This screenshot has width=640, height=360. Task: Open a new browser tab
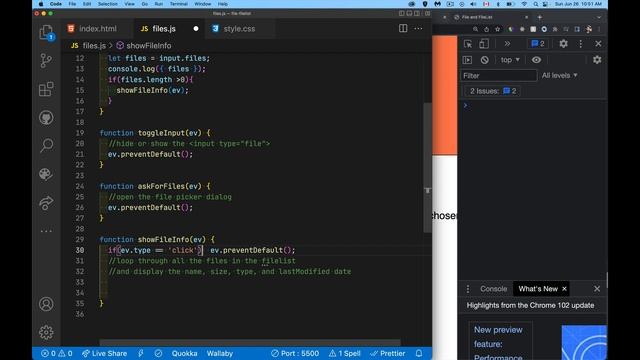540,17
